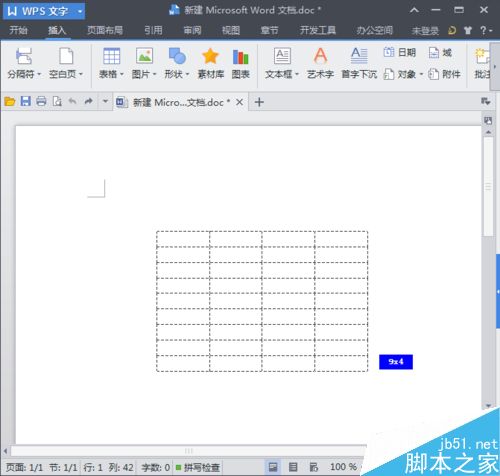
Task: Switch to web layout view icon
Action: pos(313,467)
